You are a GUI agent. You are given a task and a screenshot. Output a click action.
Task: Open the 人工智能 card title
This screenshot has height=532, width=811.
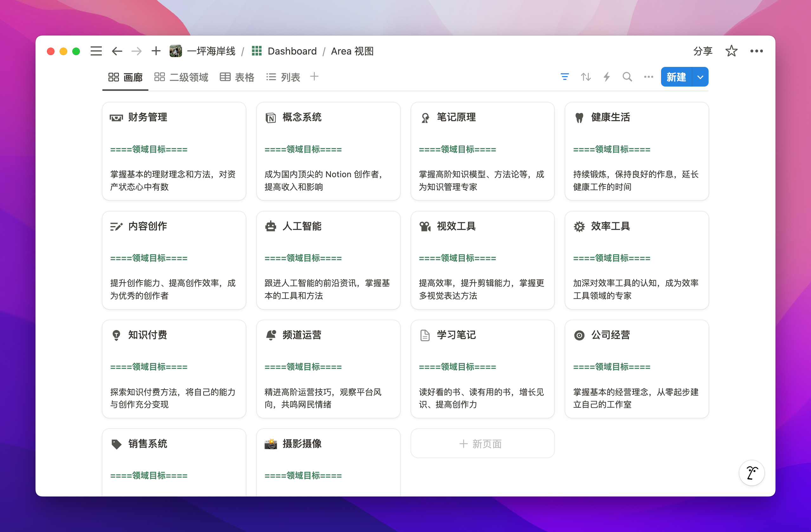302,226
